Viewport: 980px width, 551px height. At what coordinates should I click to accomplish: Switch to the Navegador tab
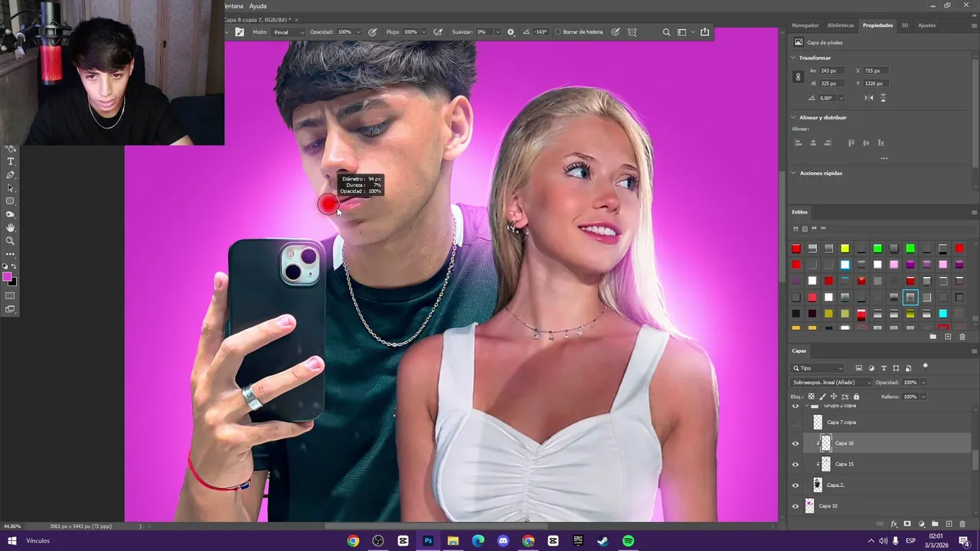[x=805, y=25]
